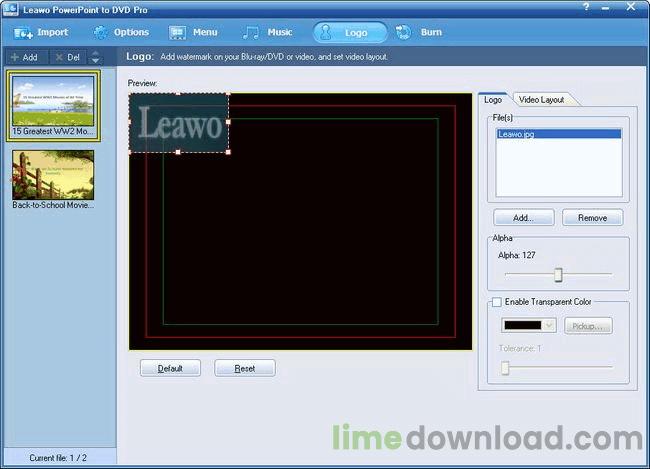Open the Music step
650x469 pixels.
(x=268, y=32)
